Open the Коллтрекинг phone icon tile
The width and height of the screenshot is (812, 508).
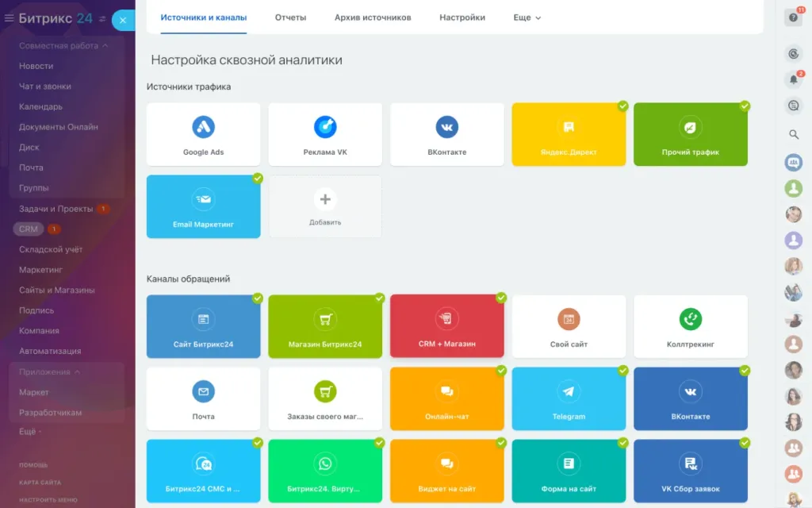click(690, 320)
